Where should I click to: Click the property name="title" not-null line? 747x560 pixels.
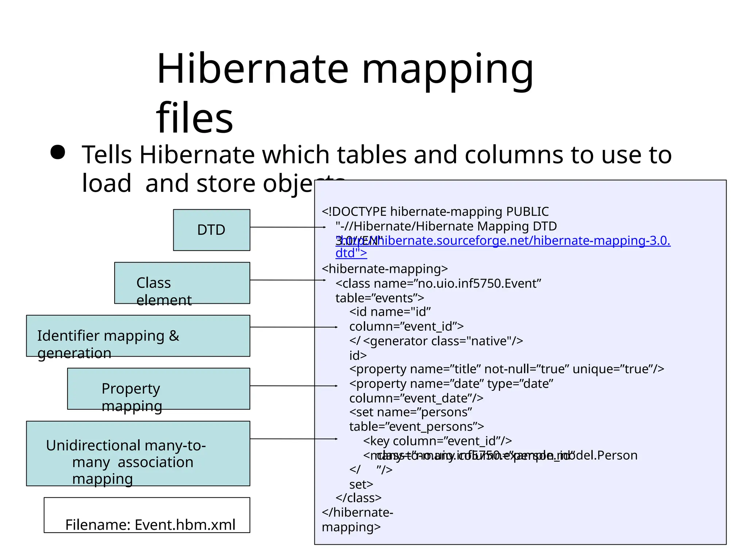[x=507, y=369]
